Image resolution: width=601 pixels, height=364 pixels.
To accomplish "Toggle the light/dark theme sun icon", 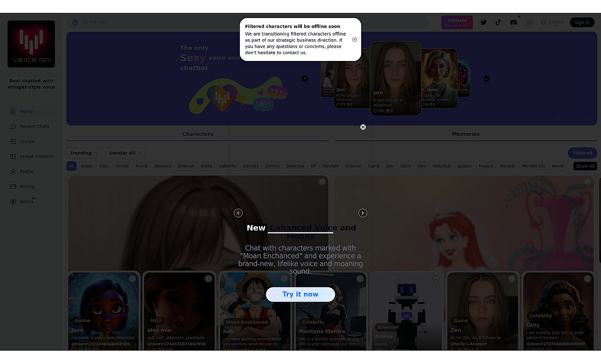I will 530,22.
